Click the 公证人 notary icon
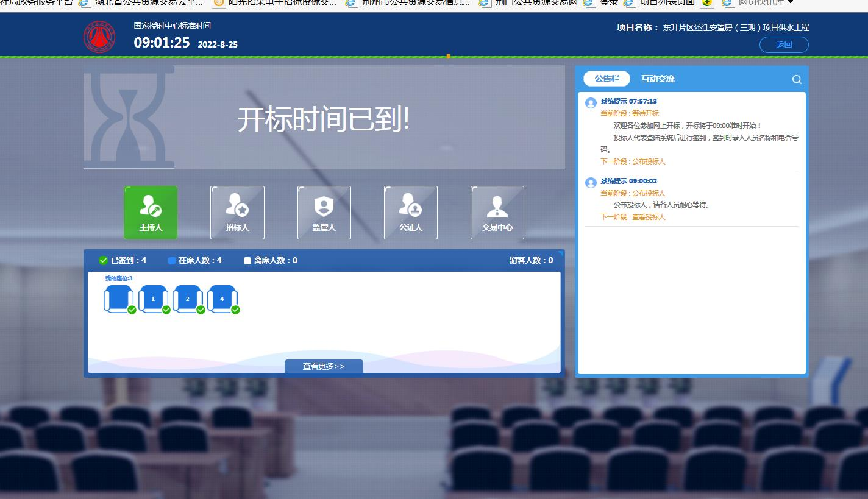The image size is (868, 499). click(x=410, y=212)
